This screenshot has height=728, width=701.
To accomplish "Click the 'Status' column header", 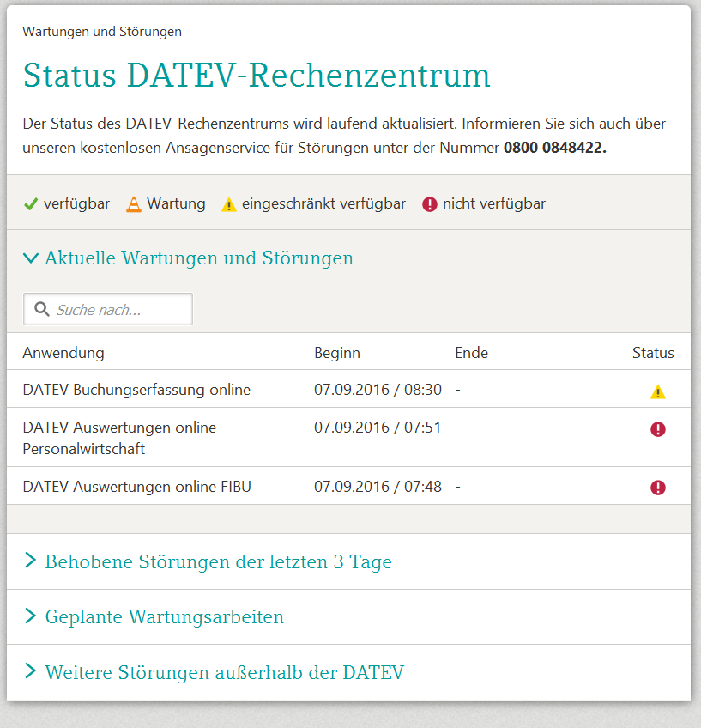I will coord(653,353).
